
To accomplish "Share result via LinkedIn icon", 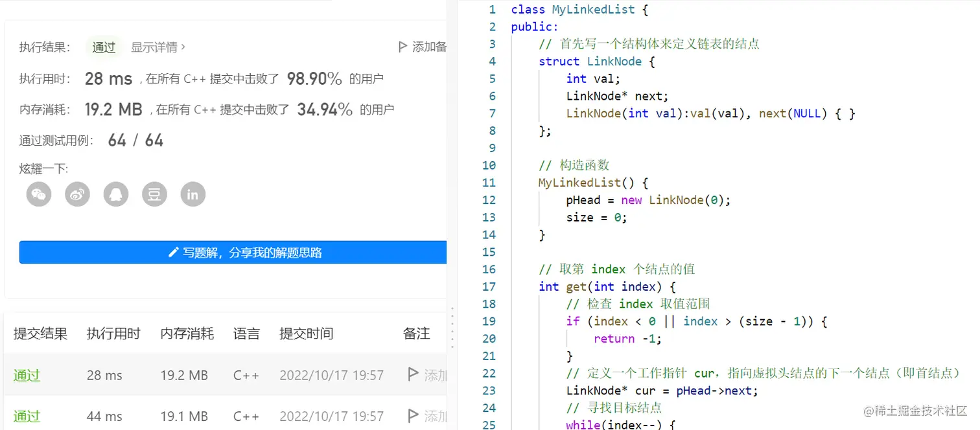I will pos(193,194).
